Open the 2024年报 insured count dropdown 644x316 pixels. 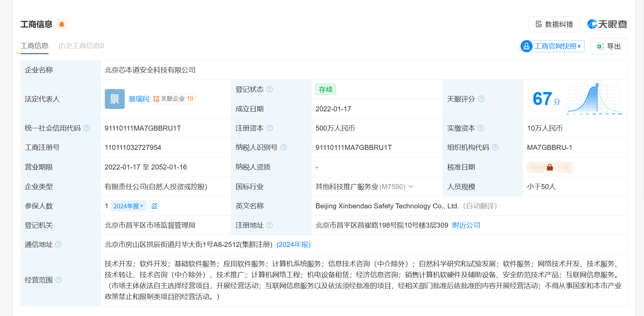pyautogui.click(x=128, y=206)
